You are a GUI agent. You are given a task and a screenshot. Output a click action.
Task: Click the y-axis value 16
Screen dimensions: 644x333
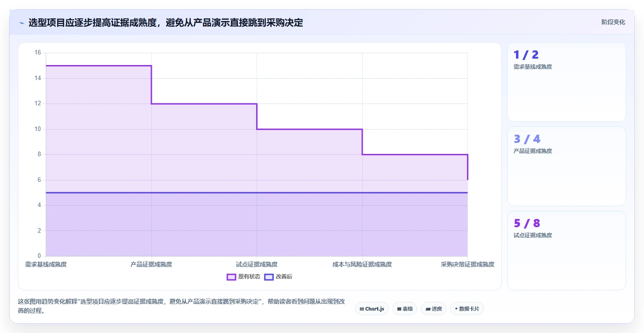(38, 53)
